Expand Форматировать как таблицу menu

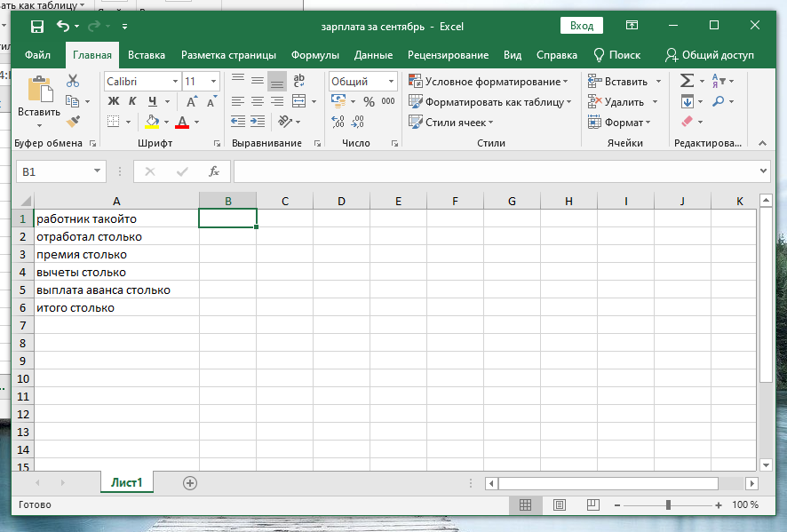[489, 102]
